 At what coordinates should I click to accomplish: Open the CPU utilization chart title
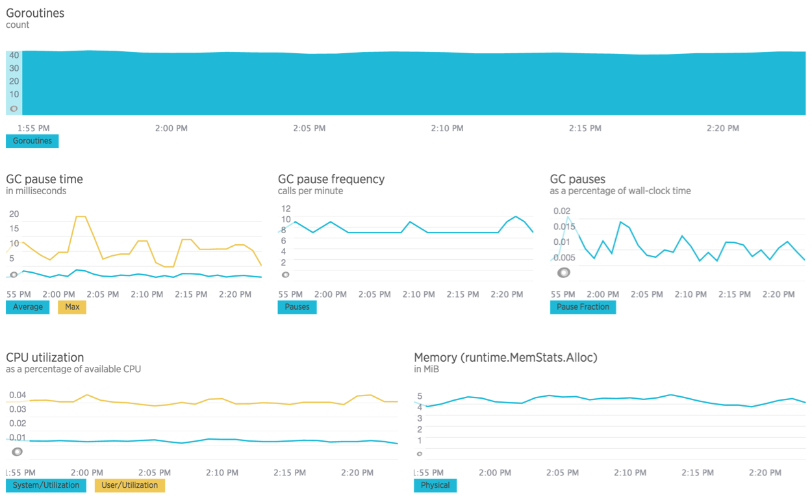click(45, 357)
